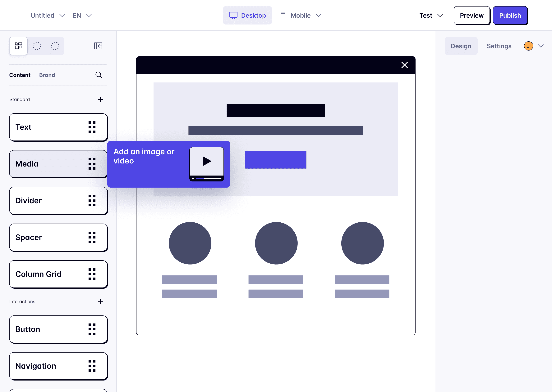Image resolution: width=552 pixels, height=392 pixels.
Task: Click the Publish button
Action: pyautogui.click(x=510, y=16)
